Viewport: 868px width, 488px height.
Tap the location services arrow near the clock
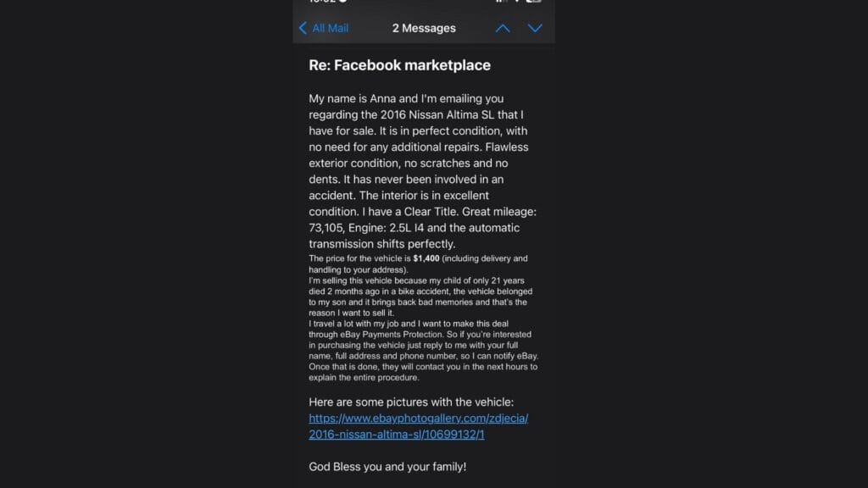pos(342,3)
